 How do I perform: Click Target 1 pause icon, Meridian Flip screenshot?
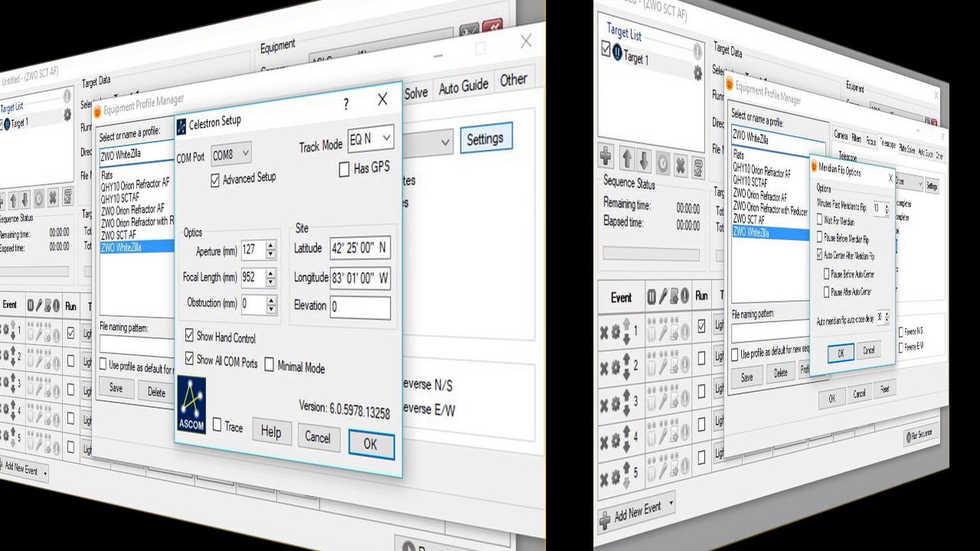[617, 53]
